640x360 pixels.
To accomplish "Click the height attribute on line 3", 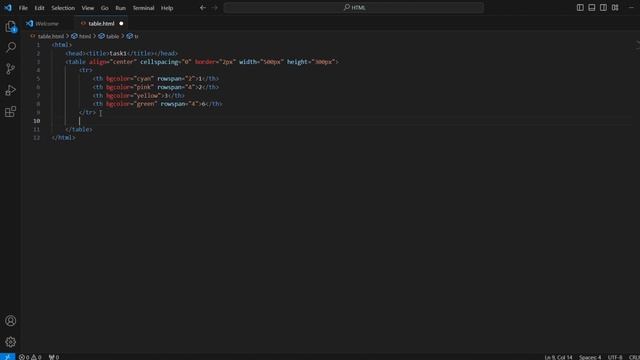I will 297,62.
